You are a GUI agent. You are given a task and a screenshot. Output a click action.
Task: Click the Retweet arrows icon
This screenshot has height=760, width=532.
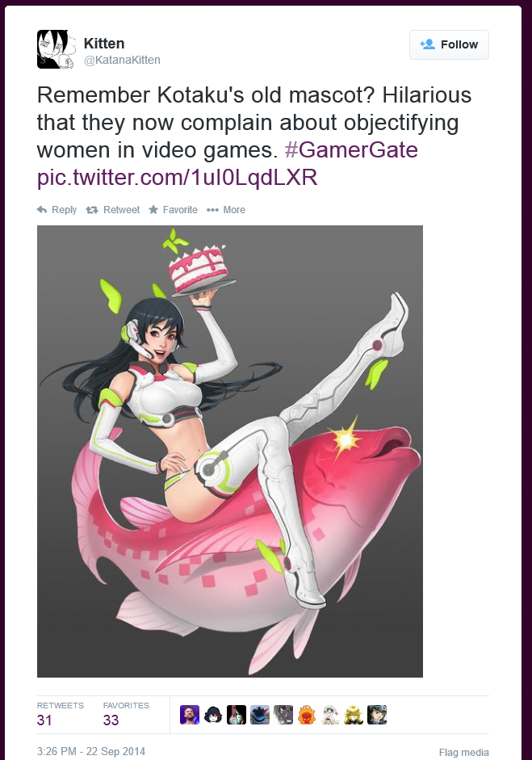[91, 210]
